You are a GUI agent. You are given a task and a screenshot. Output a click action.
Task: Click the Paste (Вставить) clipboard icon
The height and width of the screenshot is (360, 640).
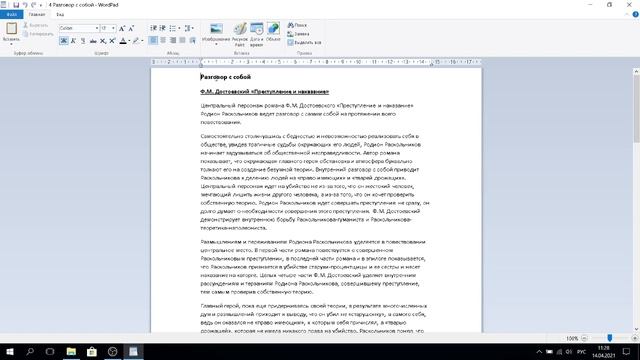tap(11, 29)
